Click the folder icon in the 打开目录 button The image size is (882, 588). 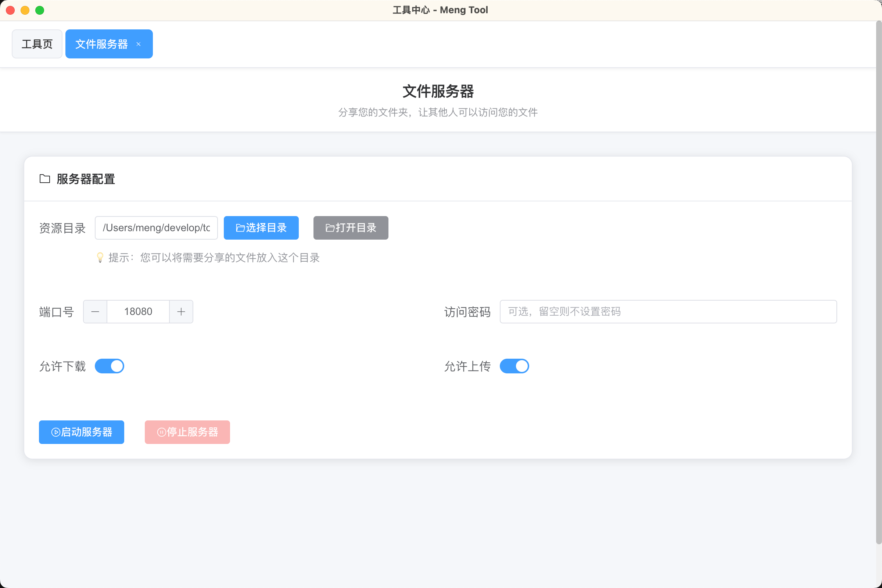coord(330,228)
